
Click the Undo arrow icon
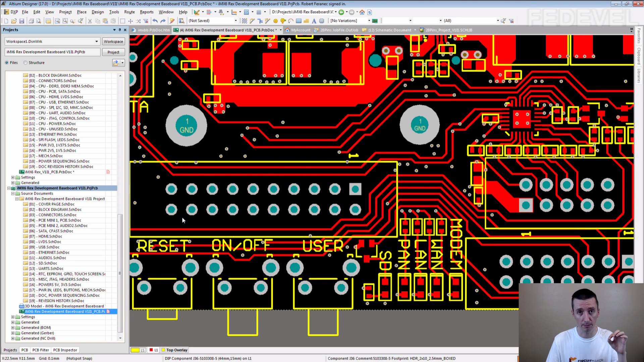pos(155,21)
